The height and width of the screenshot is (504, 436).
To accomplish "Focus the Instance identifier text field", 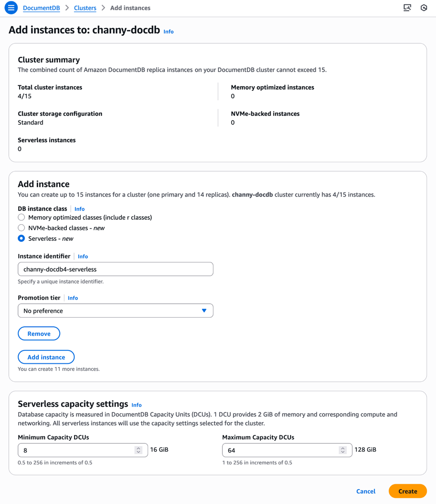I will 116,269.
